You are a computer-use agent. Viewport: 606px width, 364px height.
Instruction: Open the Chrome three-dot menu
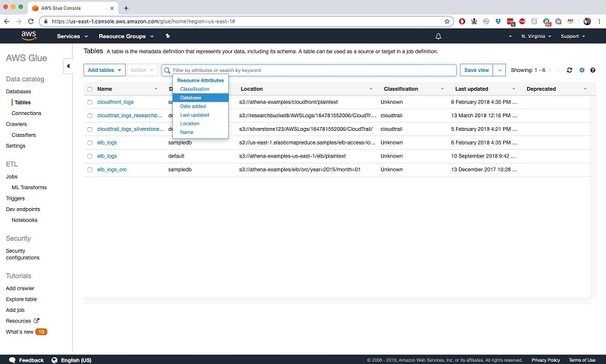click(599, 21)
